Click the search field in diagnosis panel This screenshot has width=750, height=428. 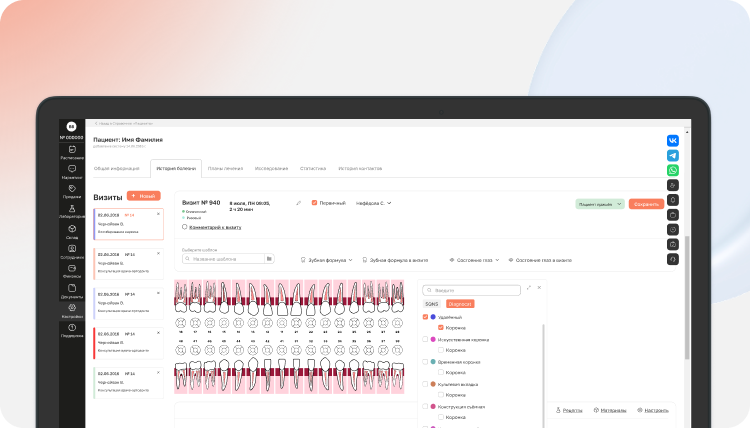(x=471, y=290)
